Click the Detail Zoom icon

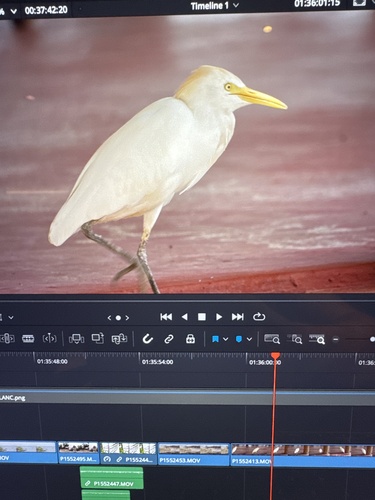[295, 339]
